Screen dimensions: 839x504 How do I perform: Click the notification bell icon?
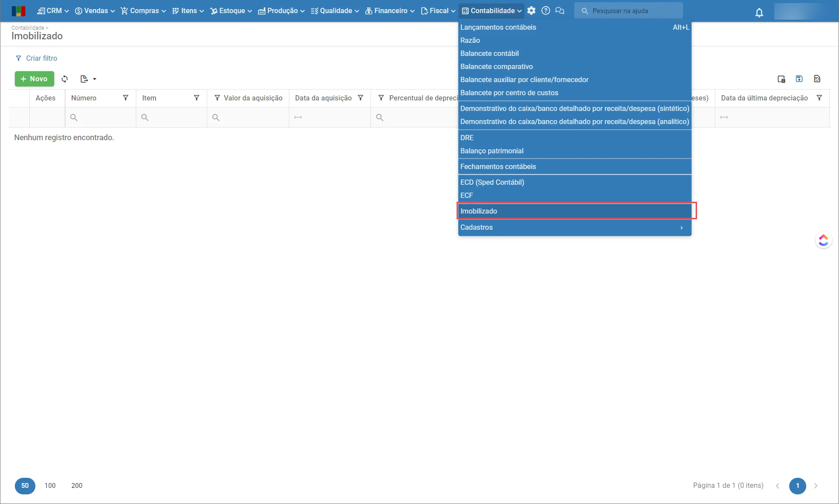(x=759, y=13)
